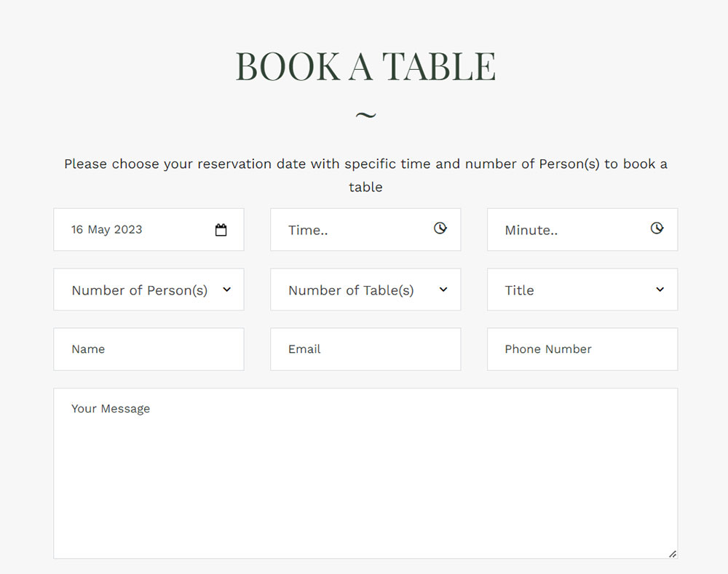This screenshot has height=574, width=728.
Task: Click into the Name input field
Action: (149, 349)
